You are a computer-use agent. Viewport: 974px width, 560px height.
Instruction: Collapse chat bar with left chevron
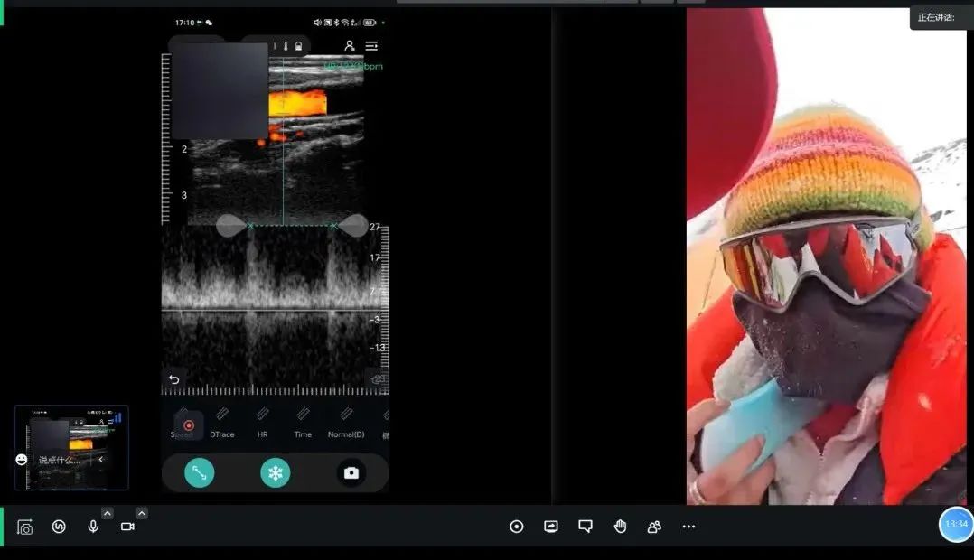[100, 460]
